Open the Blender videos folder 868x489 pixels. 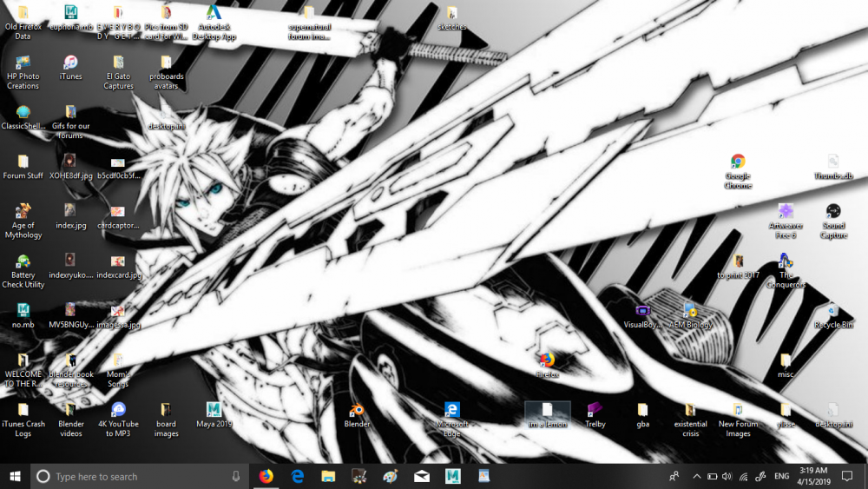click(x=71, y=420)
